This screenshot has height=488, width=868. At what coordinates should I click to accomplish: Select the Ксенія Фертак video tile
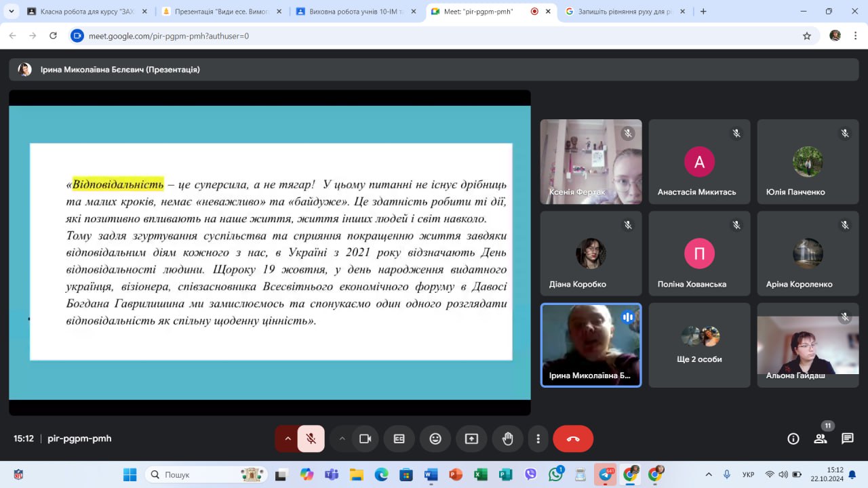point(591,162)
